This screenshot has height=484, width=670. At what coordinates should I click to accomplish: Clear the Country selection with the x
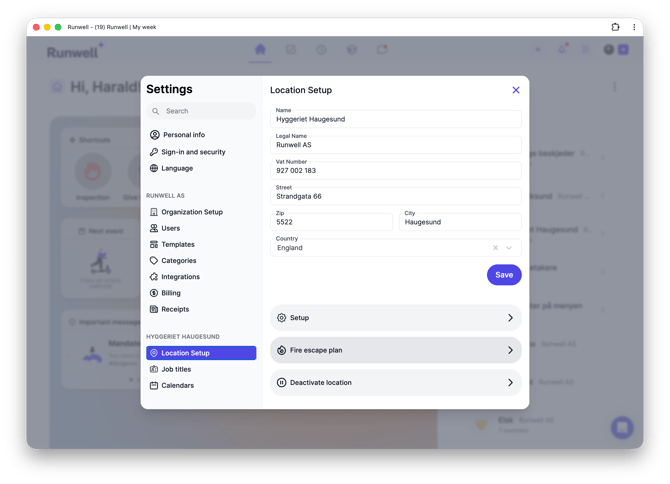[495, 248]
